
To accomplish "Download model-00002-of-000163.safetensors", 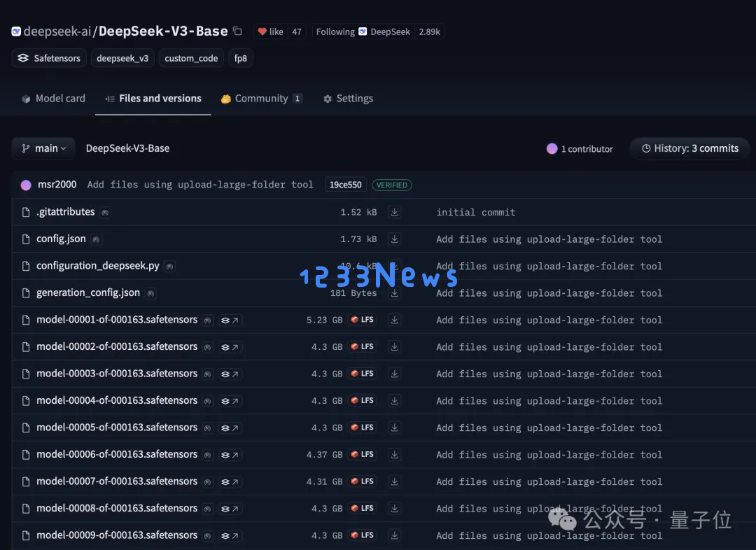I will [394, 347].
